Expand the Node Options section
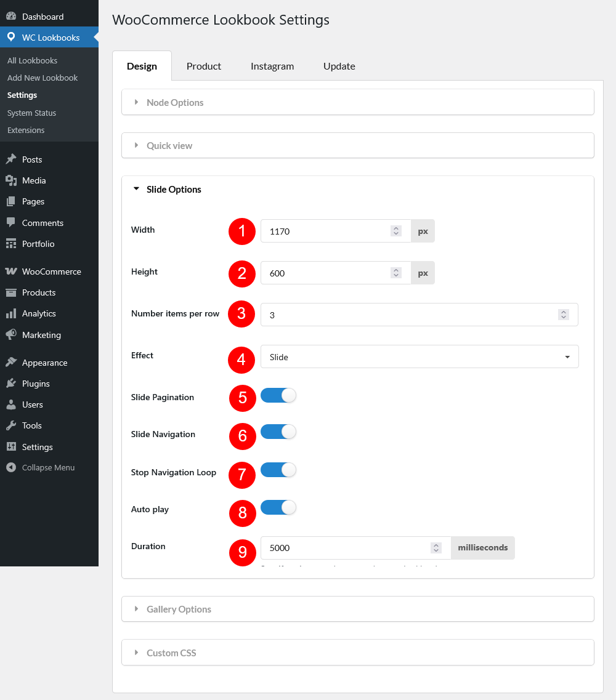Screen dimensions: 616x700 [357, 102]
